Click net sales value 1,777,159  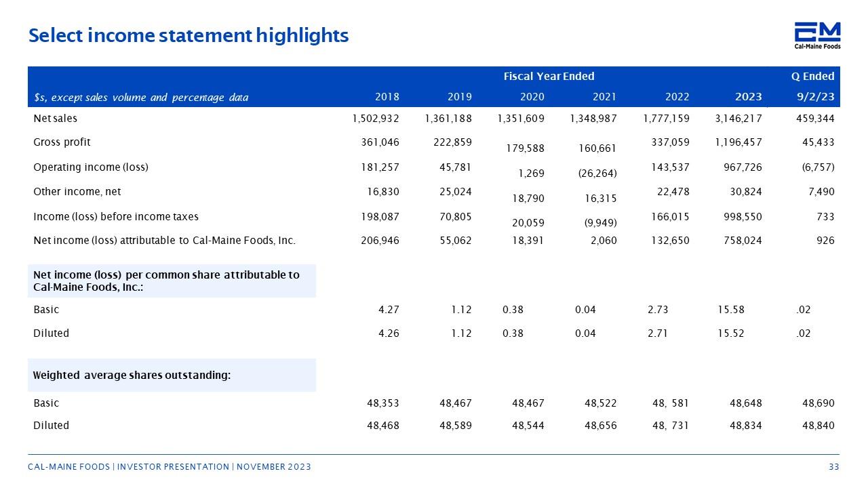coord(666,119)
